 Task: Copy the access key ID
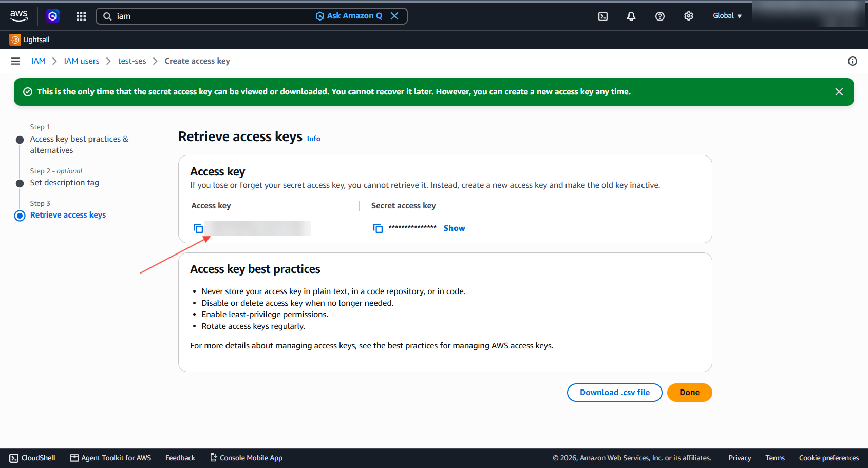point(198,228)
